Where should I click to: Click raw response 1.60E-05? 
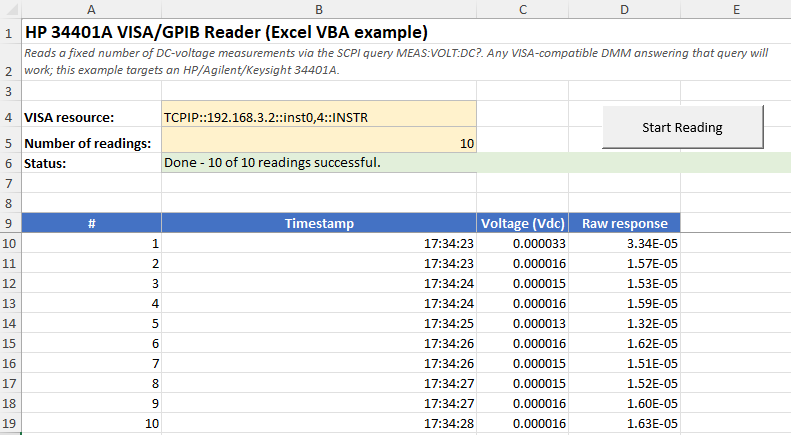point(625,403)
